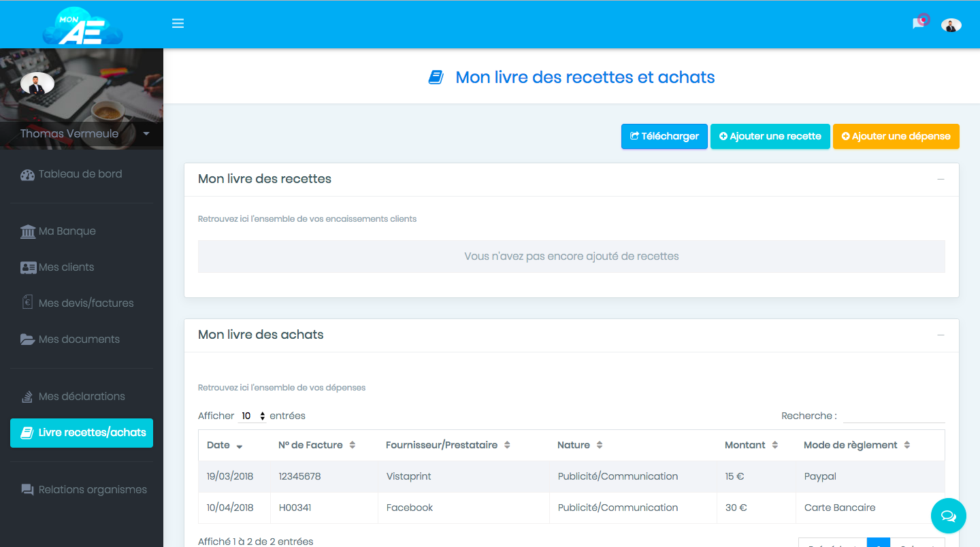The image size is (980, 547).
Task: Expand the Thomas Vermeule dropdown arrow
Action: coord(146,134)
